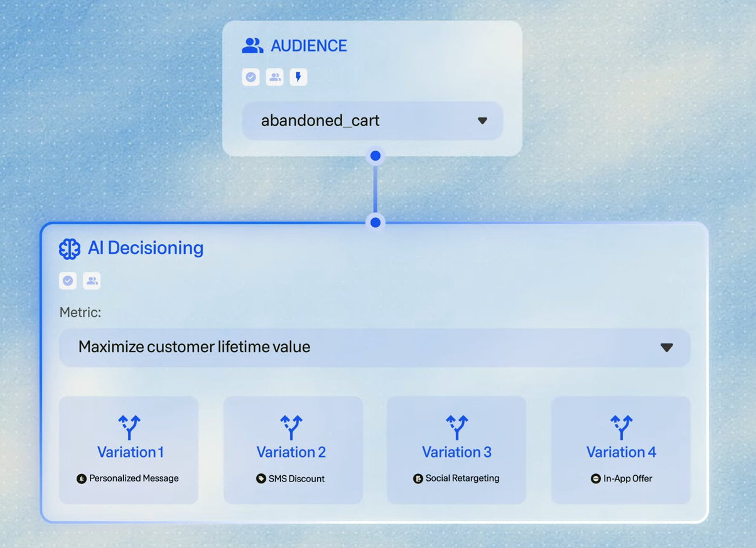Screen dimensions: 756x548
Task: Click the SMS Discount tag icon
Action: point(261,479)
